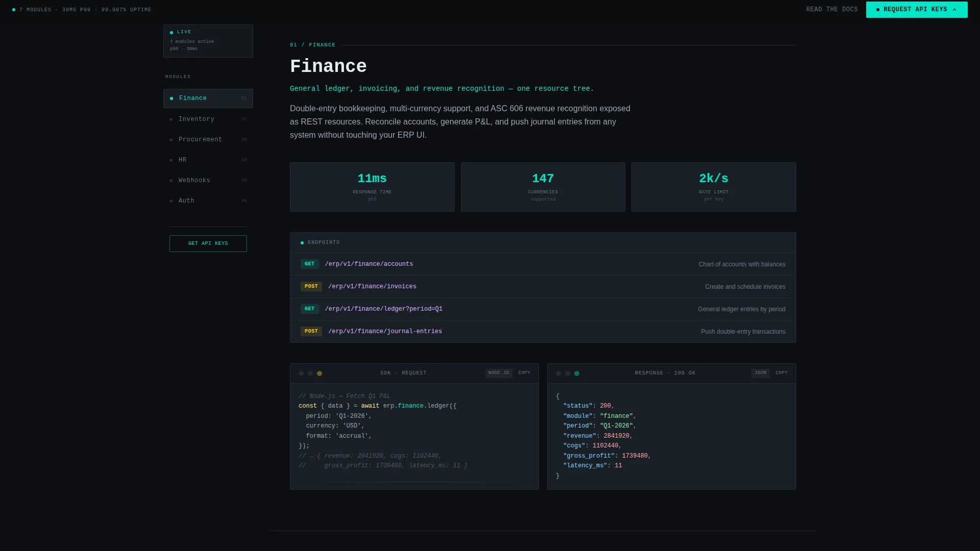Select the POST /erp/v1/finance/invoices endpoint
This screenshot has height=551, width=980.
click(x=543, y=287)
